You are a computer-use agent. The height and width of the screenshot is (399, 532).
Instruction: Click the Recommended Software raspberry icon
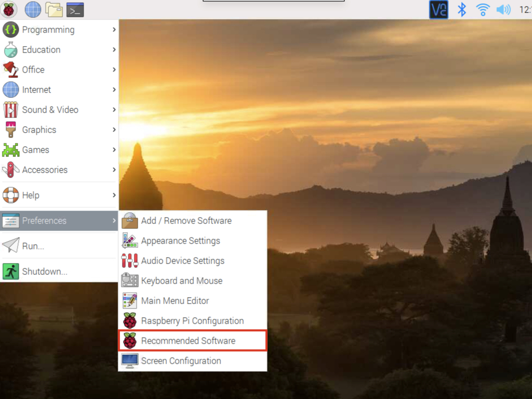point(129,341)
